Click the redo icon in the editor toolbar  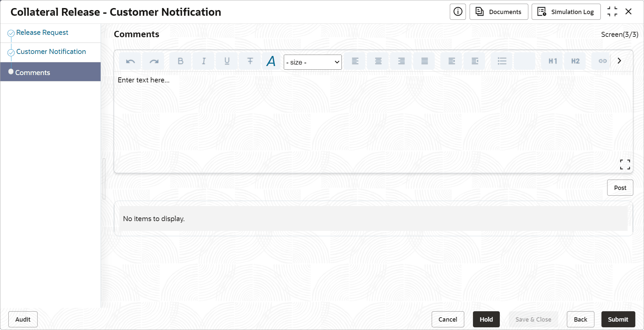[154, 61]
